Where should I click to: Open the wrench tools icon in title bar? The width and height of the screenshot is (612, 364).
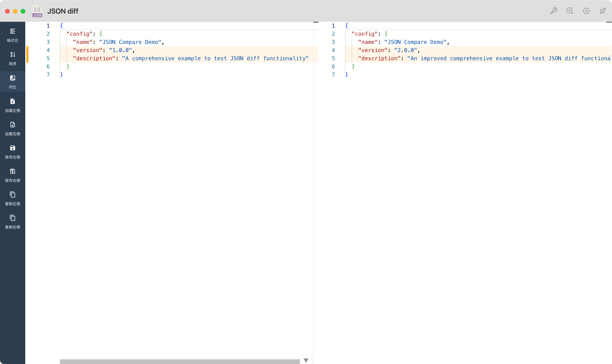553,11
